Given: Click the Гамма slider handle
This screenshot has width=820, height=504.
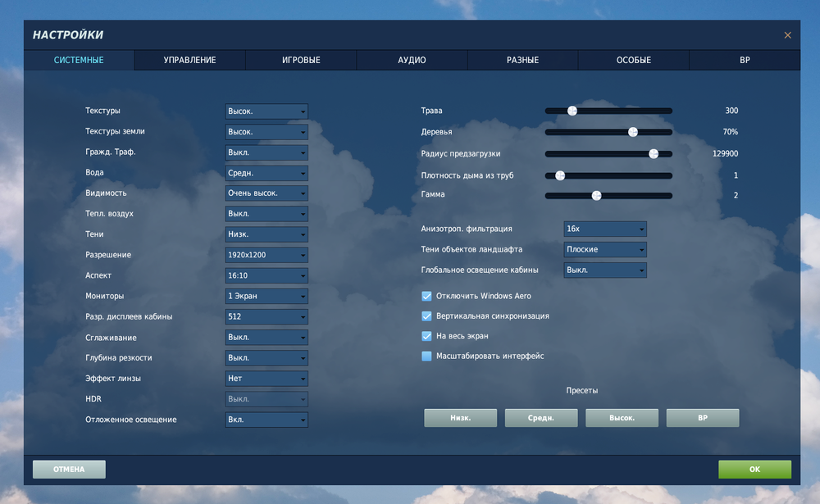Looking at the screenshot, I should click(596, 196).
